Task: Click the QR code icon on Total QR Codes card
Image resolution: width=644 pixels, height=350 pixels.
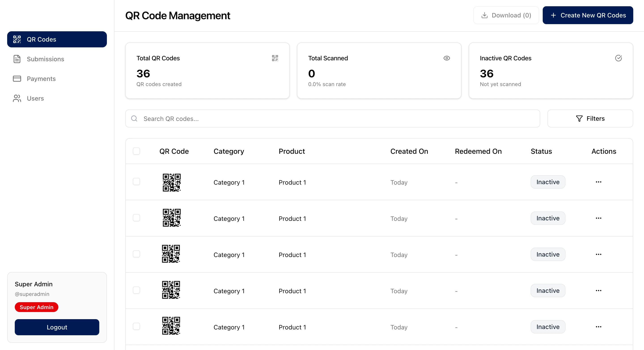Action: tap(275, 58)
